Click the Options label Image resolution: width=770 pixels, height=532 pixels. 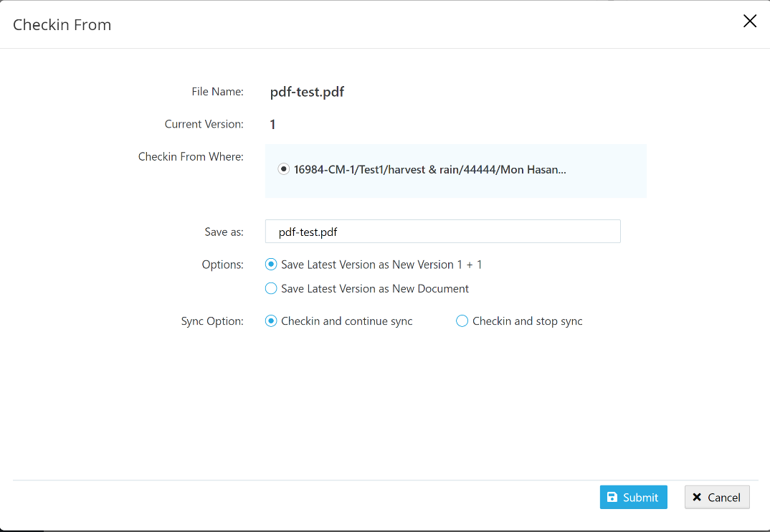point(222,265)
